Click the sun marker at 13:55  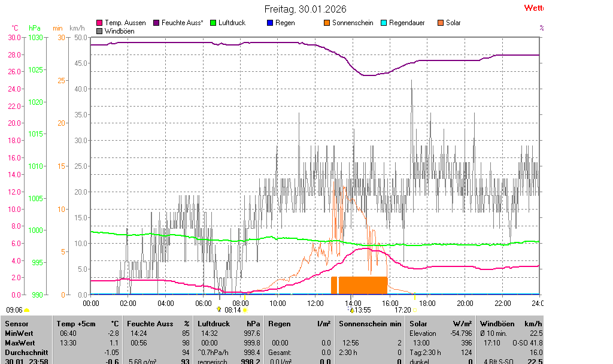tap(352, 310)
